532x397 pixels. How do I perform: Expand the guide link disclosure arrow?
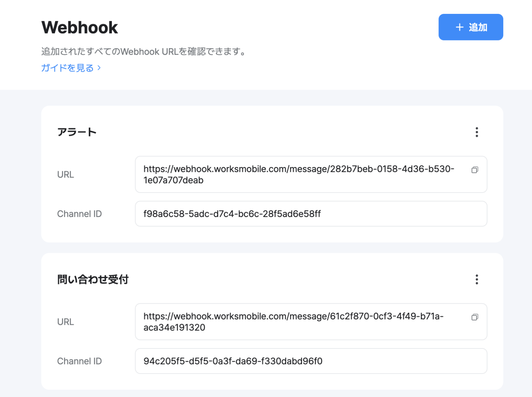click(99, 68)
